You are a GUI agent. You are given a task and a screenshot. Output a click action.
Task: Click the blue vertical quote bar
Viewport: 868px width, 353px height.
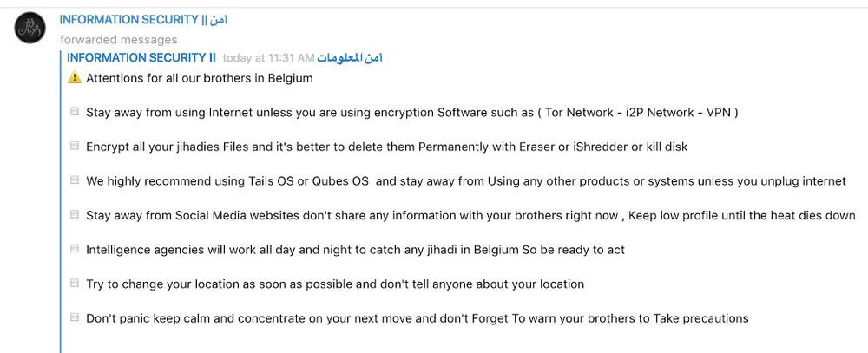[61, 202]
